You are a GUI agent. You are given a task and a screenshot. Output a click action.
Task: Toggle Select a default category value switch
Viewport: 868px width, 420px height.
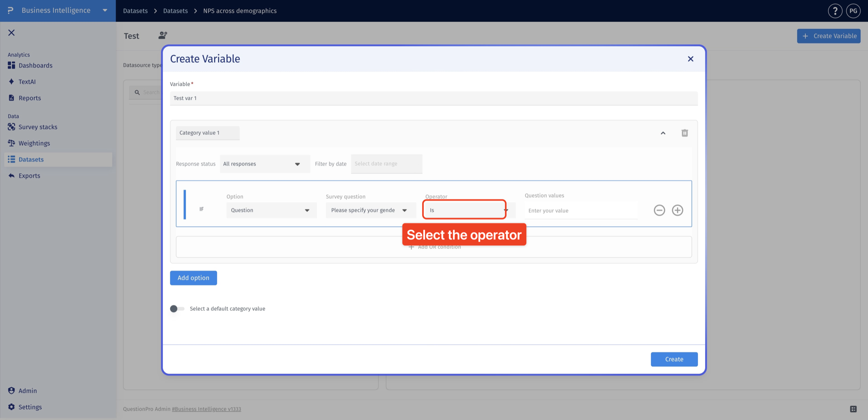tap(177, 309)
